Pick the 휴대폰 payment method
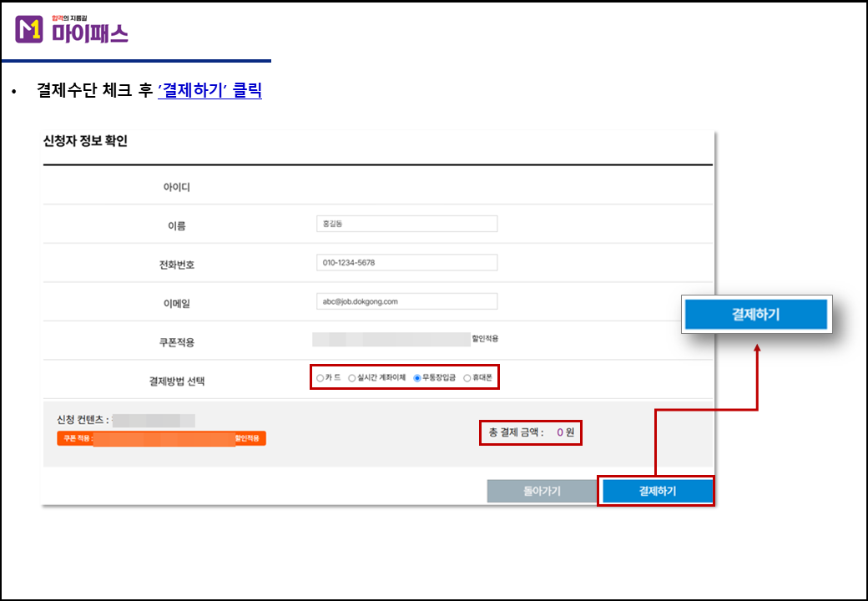 tap(467, 378)
